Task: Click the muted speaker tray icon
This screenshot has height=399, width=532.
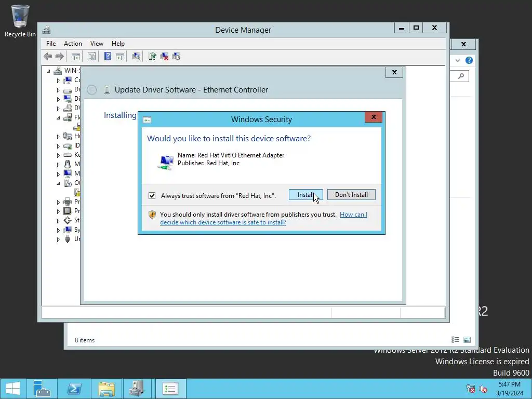Action: [483, 389]
